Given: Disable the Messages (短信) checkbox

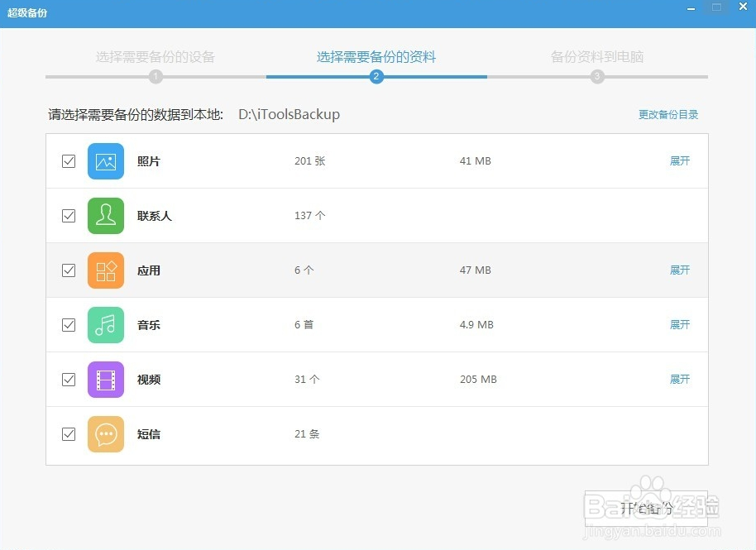Looking at the screenshot, I should click(69, 434).
